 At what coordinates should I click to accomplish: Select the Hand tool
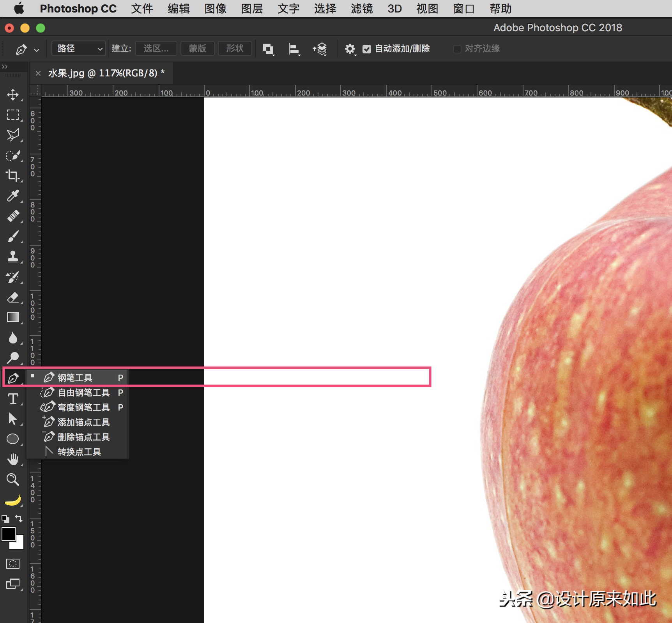point(13,459)
